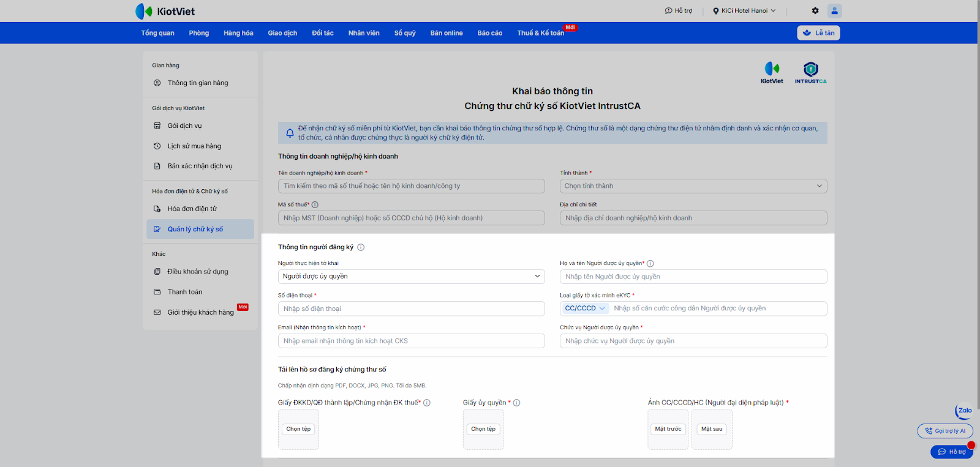This screenshot has height=467, width=980.
Task: Click the Bản xác nhận dịch vụ document icon
Action: click(x=157, y=166)
